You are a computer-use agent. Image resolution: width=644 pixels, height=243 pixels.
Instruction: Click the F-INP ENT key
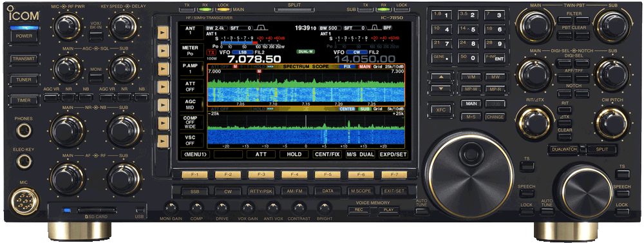494,58
